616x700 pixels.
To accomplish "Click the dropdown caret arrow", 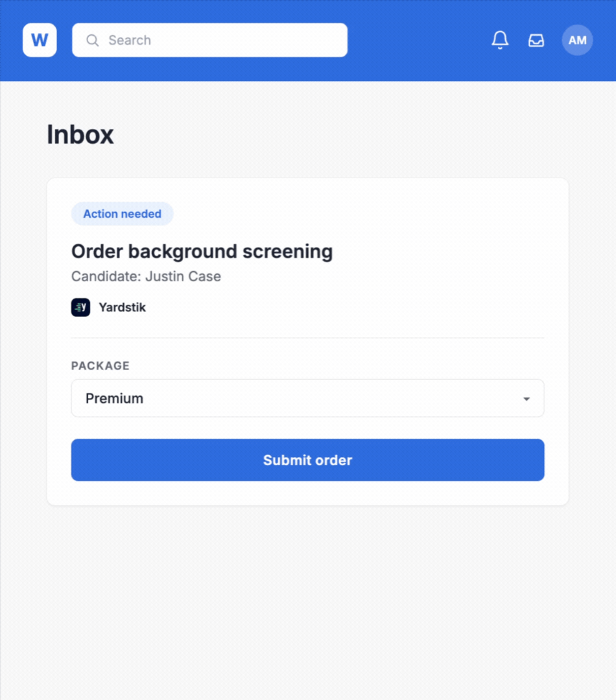I will 527,399.
